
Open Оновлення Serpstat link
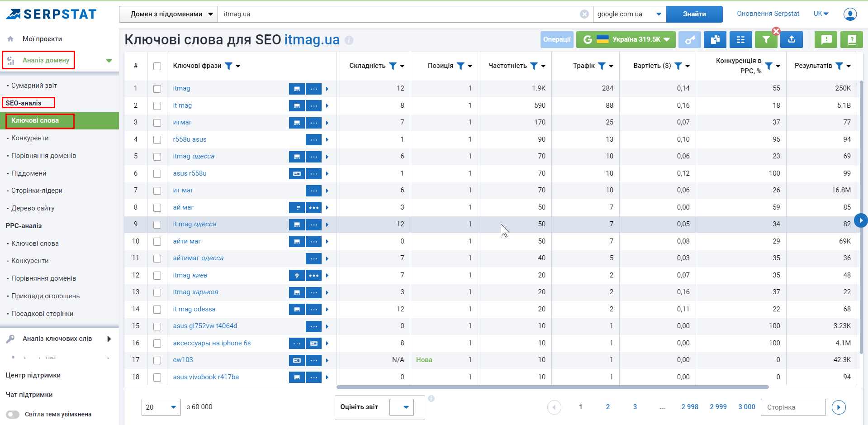pos(768,14)
